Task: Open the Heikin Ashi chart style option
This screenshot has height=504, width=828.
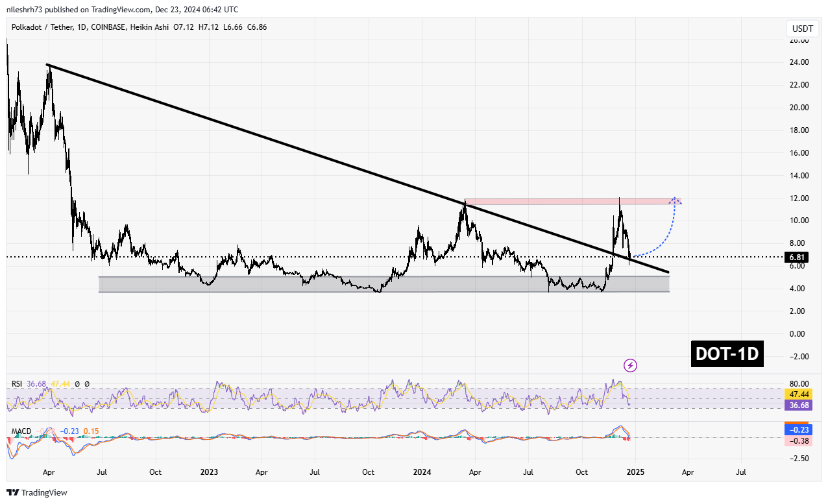Action: [x=149, y=27]
